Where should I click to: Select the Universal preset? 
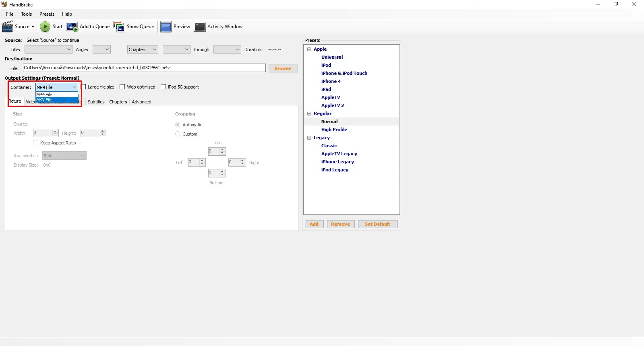click(332, 57)
